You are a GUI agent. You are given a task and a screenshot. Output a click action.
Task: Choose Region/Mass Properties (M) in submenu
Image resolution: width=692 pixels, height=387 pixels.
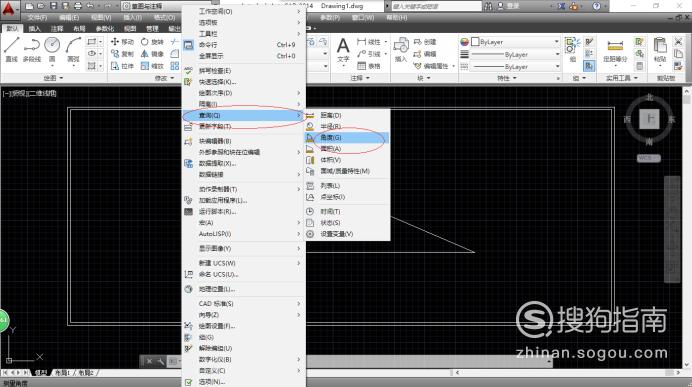click(x=347, y=171)
